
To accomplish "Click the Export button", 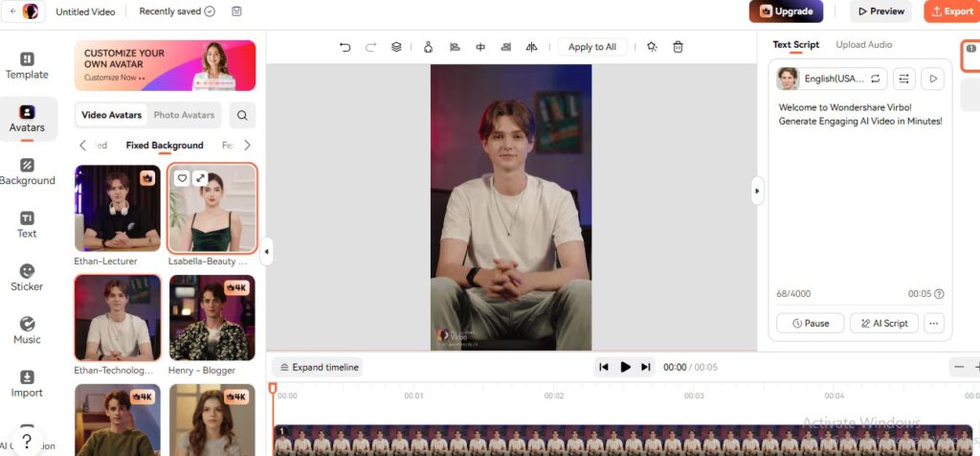I will (x=951, y=11).
